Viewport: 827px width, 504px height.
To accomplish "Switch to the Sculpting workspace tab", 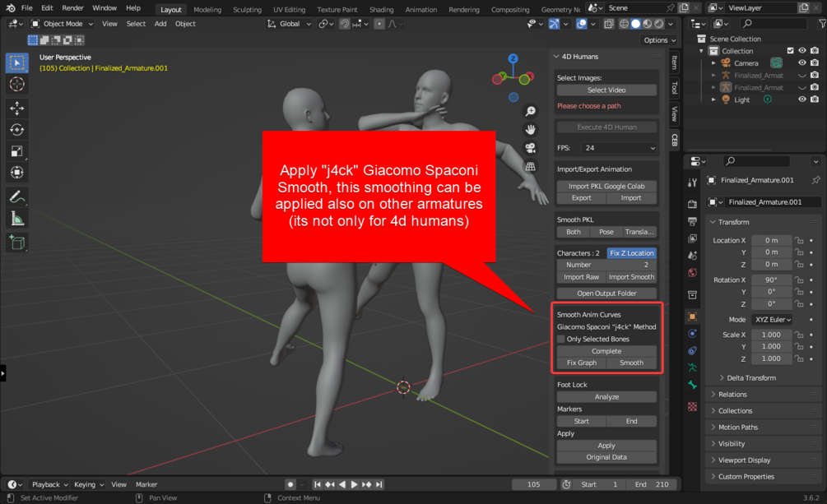I will click(248, 10).
